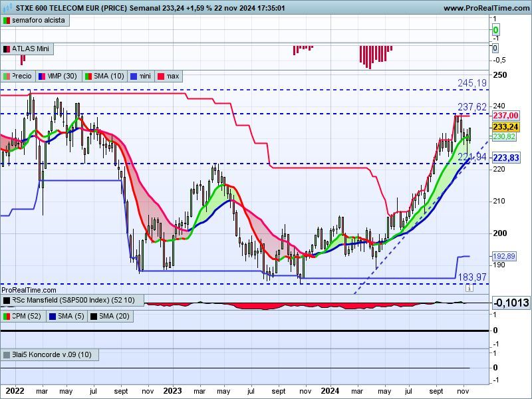Click the 2023 label on time axis
The image size is (532, 399).
pos(172,391)
